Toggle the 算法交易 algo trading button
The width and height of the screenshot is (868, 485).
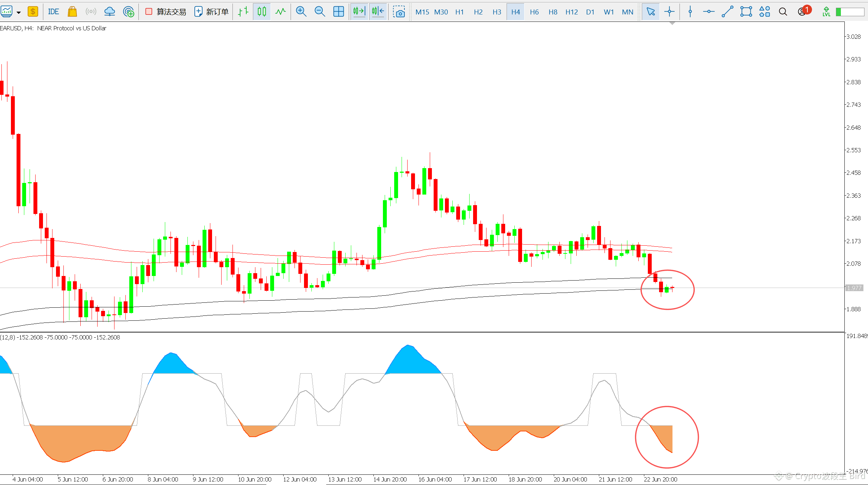(166, 12)
